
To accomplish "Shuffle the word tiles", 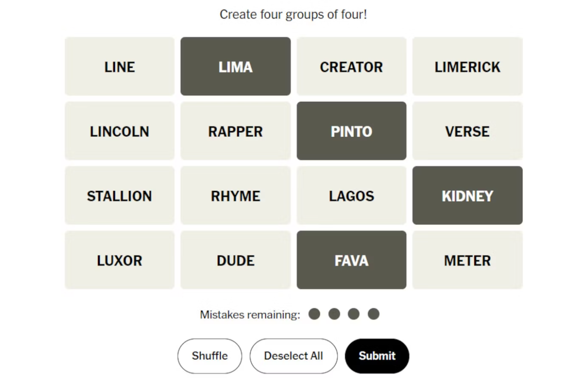I will (210, 356).
